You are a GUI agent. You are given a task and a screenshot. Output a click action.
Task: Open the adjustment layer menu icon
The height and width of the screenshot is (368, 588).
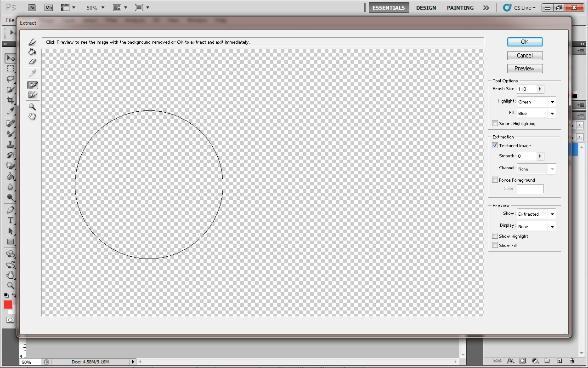pyautogui.click(x=535, y=361)
